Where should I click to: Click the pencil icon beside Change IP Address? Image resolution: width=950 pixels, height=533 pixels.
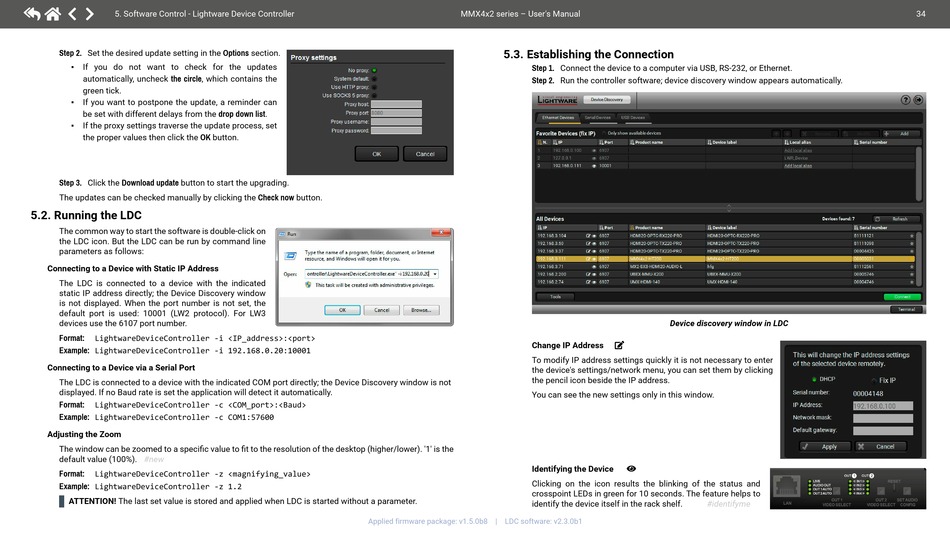(619, 345)
